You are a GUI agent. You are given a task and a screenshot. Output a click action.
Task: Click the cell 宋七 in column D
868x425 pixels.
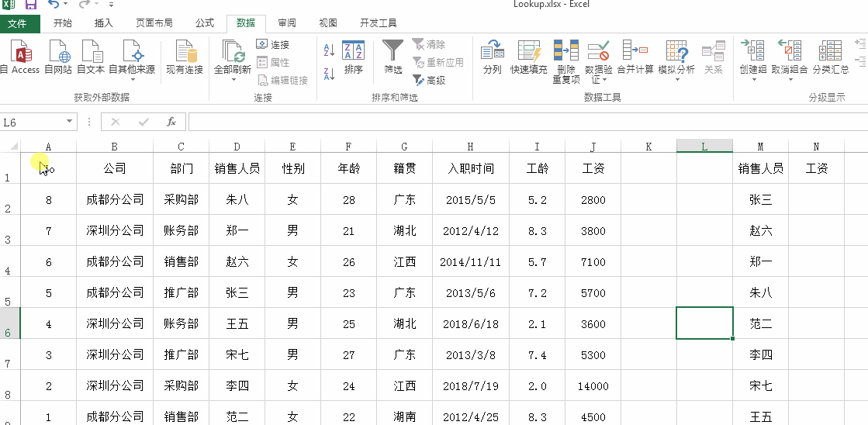pos(237,354)
